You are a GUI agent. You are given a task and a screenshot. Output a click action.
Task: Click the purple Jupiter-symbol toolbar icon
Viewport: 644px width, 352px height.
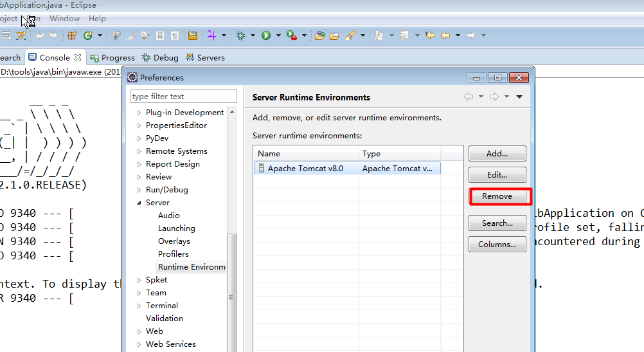[x=211, y=35]
